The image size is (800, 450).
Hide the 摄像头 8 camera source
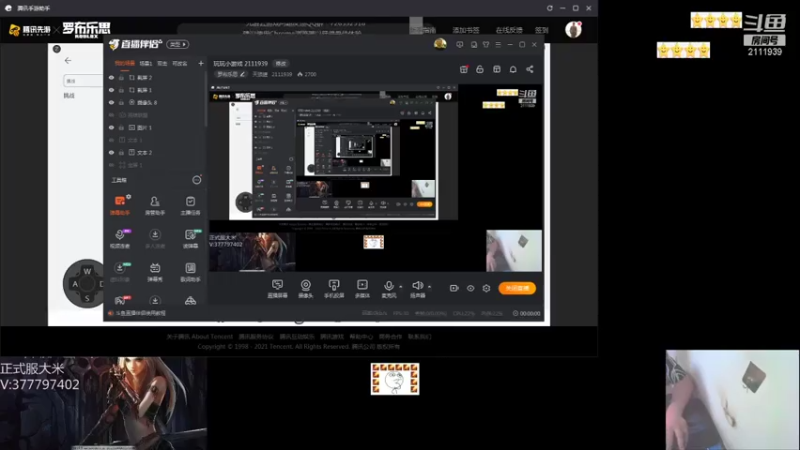pyautogui.click(x=111, y=103)
